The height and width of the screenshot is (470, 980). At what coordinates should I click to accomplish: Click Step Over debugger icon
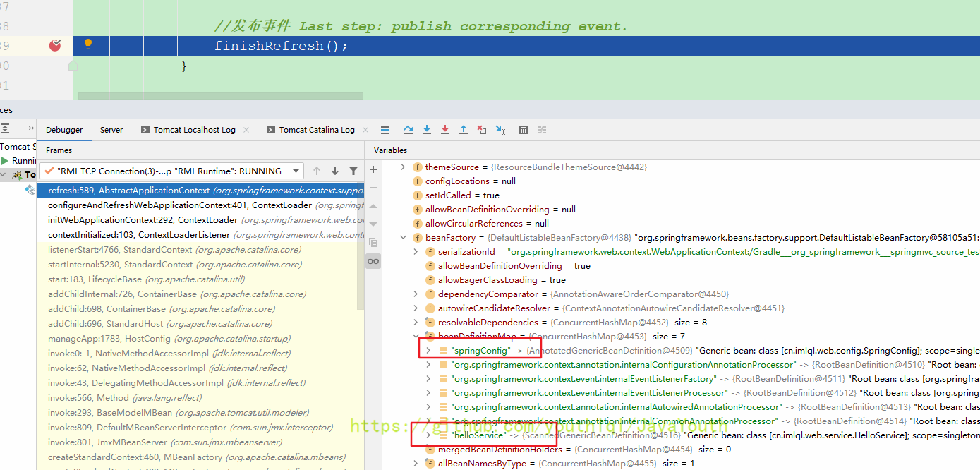409,130
